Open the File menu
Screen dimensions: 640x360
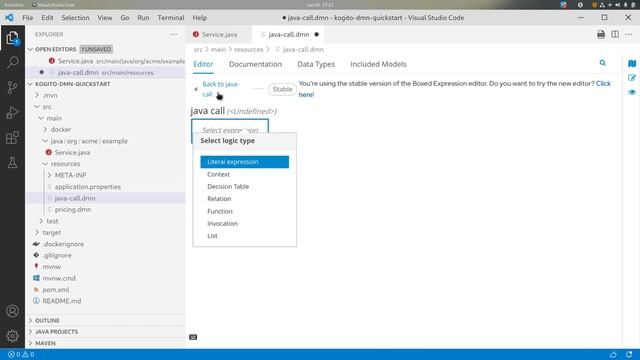coord(28,18)
